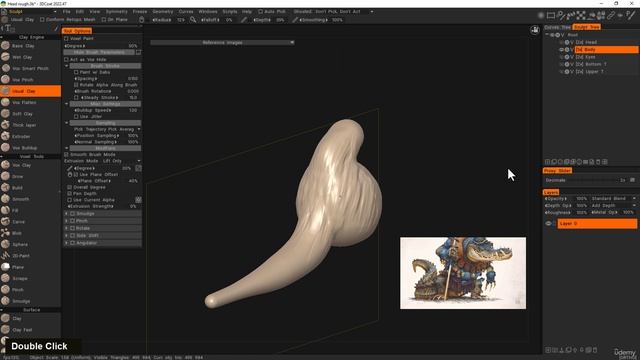
Task: Open the Standard Blend dropdown
Action: [x=613, y=199]
